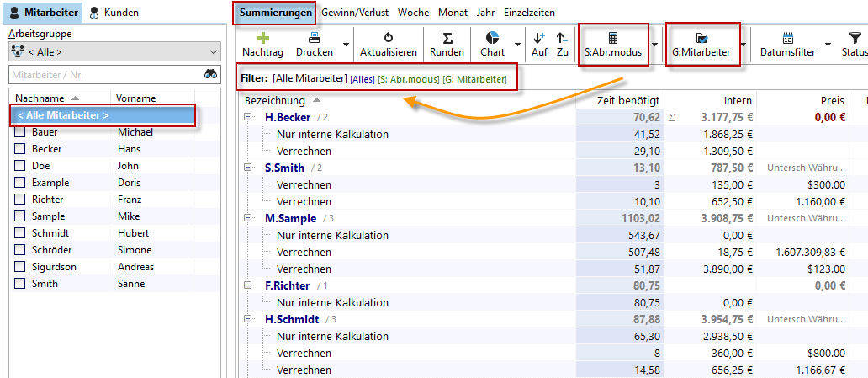Select the < Alle Mitarbeiter > row
The height and width of the screenshot is (378, 868).
coord(103,115)
